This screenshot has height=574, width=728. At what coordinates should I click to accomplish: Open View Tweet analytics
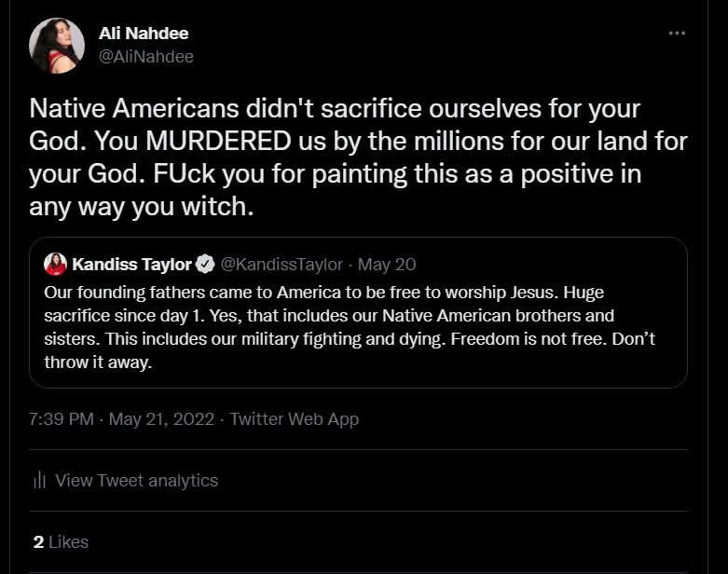(x=136, y=481)
